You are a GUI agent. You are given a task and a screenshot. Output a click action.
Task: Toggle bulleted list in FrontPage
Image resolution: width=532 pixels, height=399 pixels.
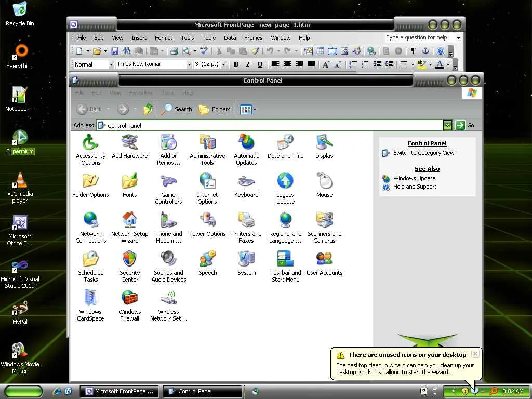pyautogui.click(x=365, y=64)
